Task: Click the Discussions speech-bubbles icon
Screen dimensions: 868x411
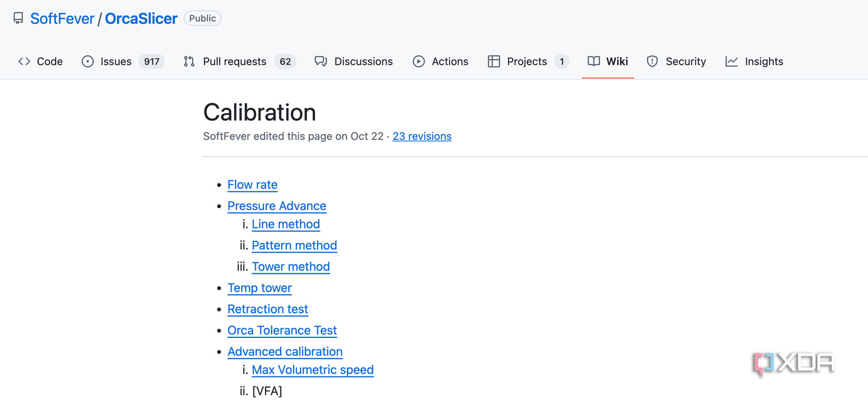Action: [321, 61]
